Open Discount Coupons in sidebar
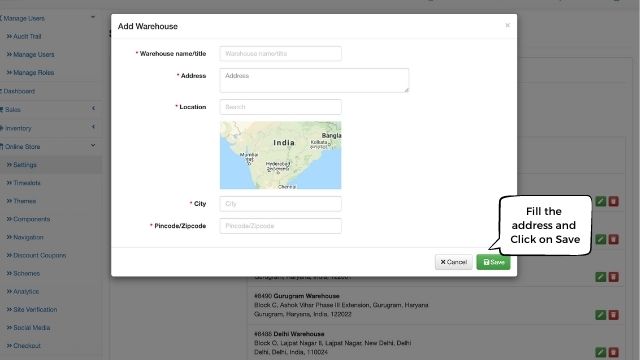Image resolution: width=640 pixels, height=360 pixels. 39,256
